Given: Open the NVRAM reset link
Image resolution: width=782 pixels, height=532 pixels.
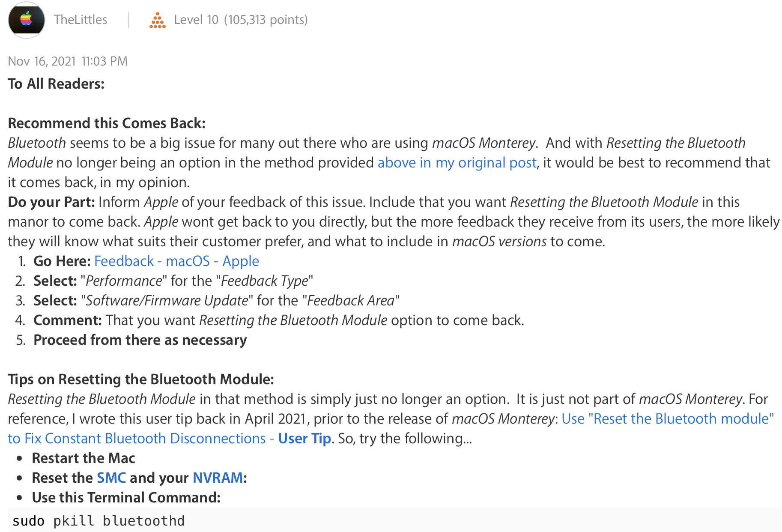Looking at the screenshot, I should pyautogui.click(x=218, y=478).
